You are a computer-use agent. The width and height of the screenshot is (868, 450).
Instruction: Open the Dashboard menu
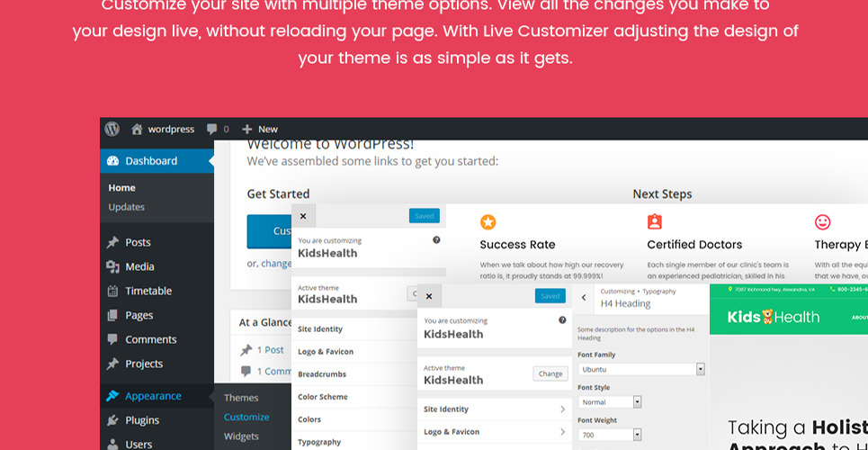pyautogui.click(x=157, y=161)
